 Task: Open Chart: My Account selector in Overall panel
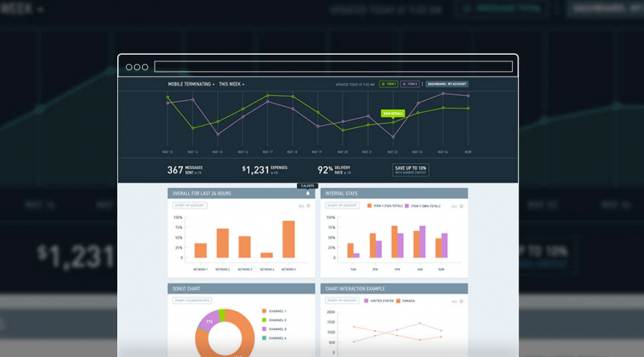[189, 205]
